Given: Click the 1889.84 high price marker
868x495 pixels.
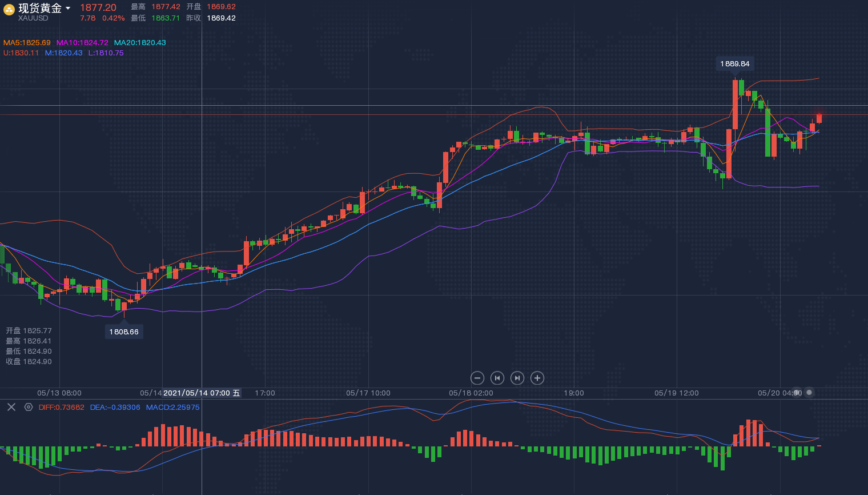Looking at the screenshot, I should pos(735,63).
